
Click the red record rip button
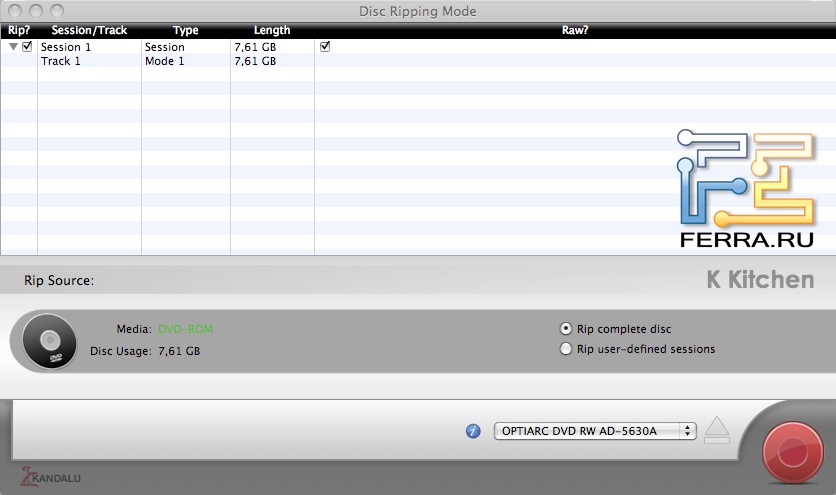pos(793,452)
